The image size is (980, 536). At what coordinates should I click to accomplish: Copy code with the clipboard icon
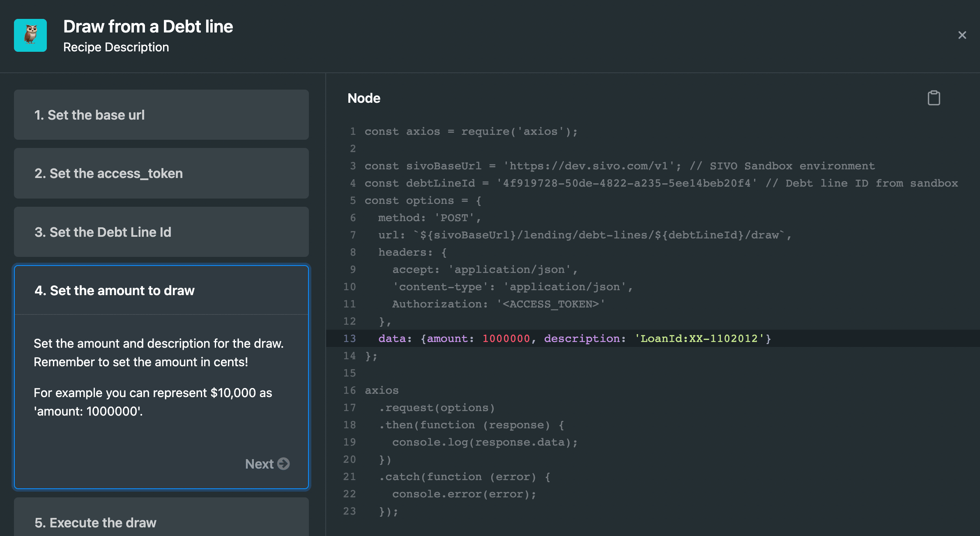pos(934,98)
